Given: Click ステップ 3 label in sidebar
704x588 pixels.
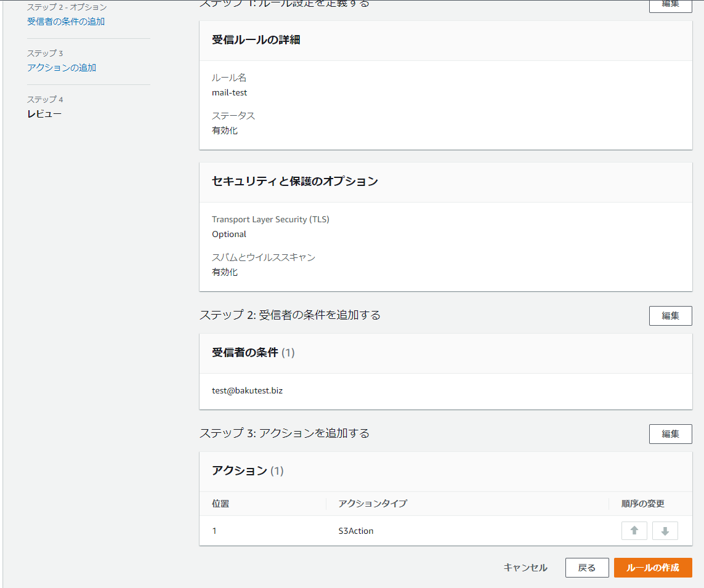Looking at the screenshot, I should pyautogui.click(x=45, y=53).
